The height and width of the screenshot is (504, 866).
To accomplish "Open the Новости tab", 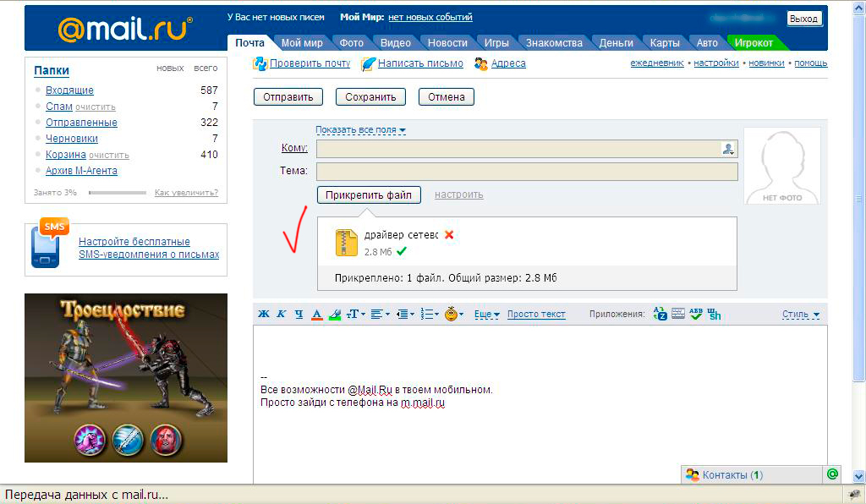I will click(x=447, y=43).
